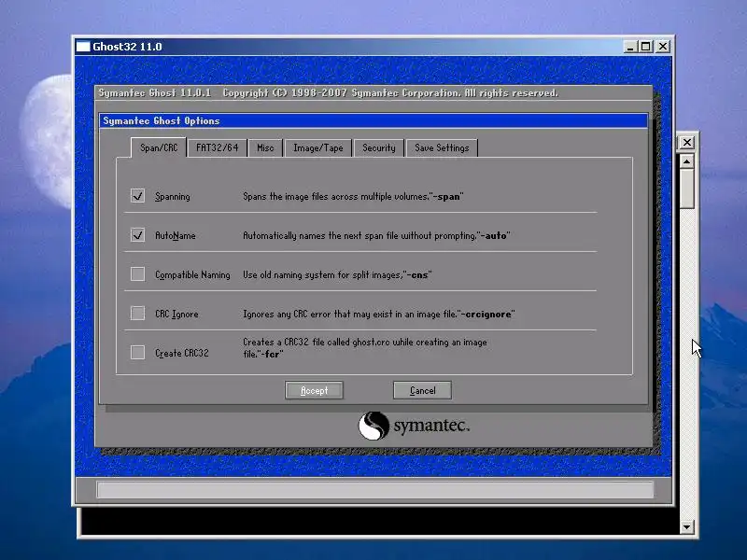Click the '-auto' description text
Image resolution: width=747 pixels, height=560 pixels.
(376, 236)
